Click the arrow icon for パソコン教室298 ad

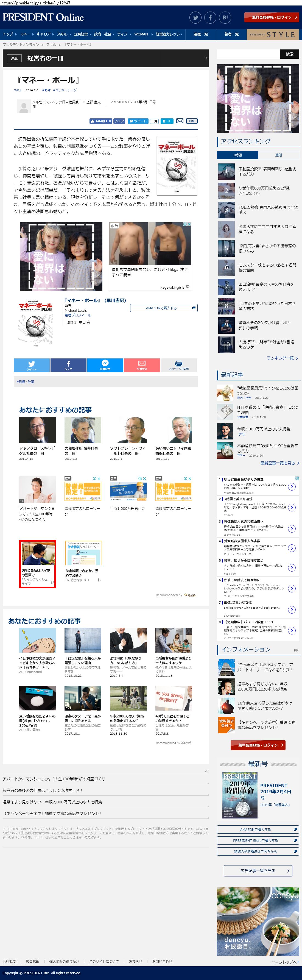[292, 630]
